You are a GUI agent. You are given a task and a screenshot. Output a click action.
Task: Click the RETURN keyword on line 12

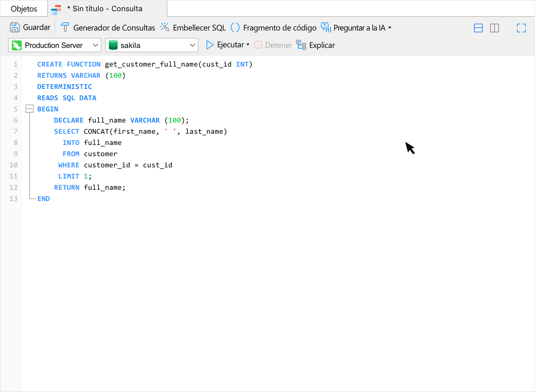pyautogui.click(x=67, y=188)
